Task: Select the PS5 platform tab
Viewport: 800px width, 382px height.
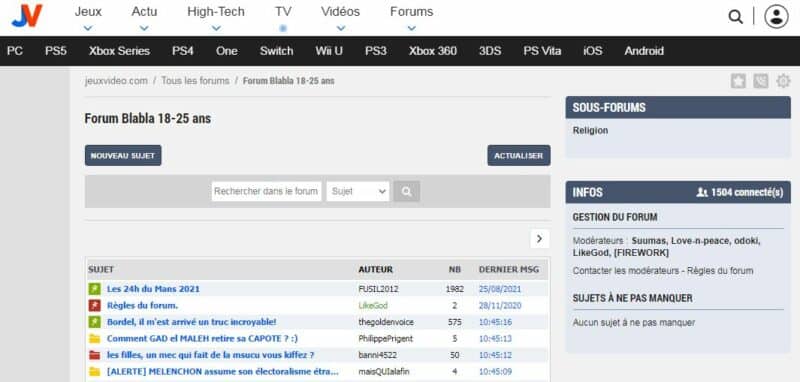Action: [56, 51]
